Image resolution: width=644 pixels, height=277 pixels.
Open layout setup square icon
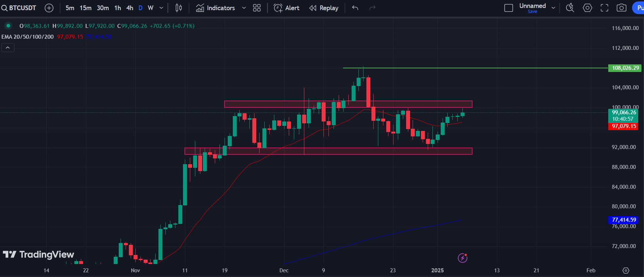coord(509,8)
